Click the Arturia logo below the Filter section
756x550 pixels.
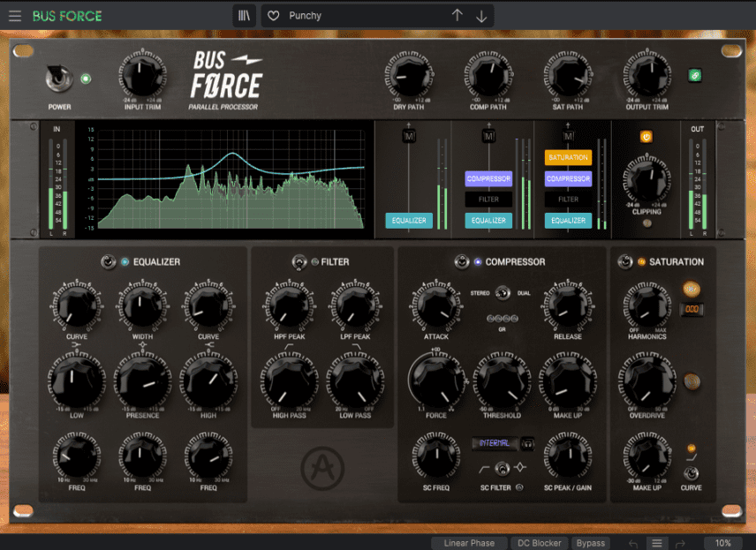(x=322, y=468)
